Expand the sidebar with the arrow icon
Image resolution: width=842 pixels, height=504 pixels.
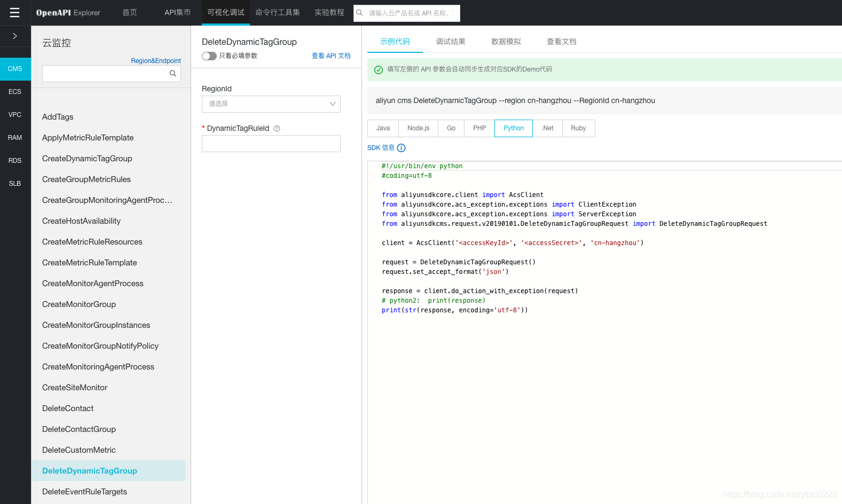[15, 36]
